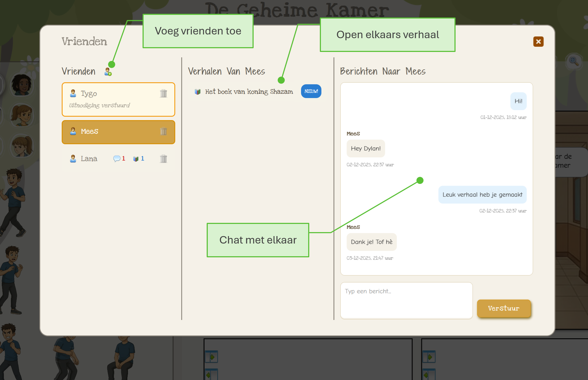
Task: Click the Typ een bericht text field
Action: 406,300
